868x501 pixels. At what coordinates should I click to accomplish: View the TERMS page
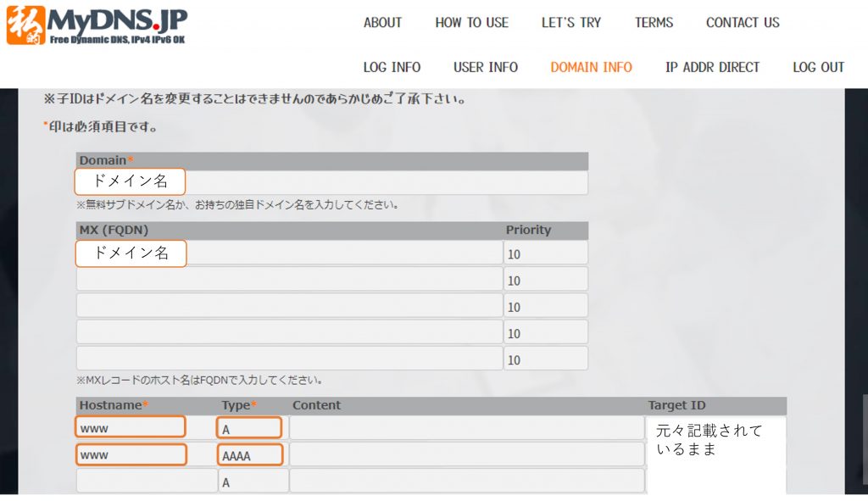tap(654, 23)
